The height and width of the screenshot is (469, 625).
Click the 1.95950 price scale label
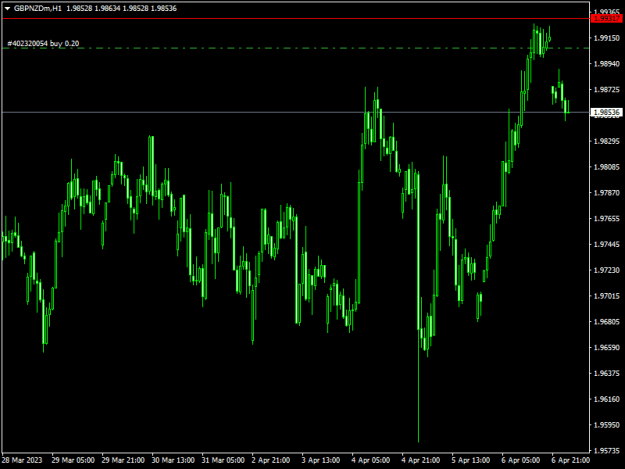pos(607,425)
